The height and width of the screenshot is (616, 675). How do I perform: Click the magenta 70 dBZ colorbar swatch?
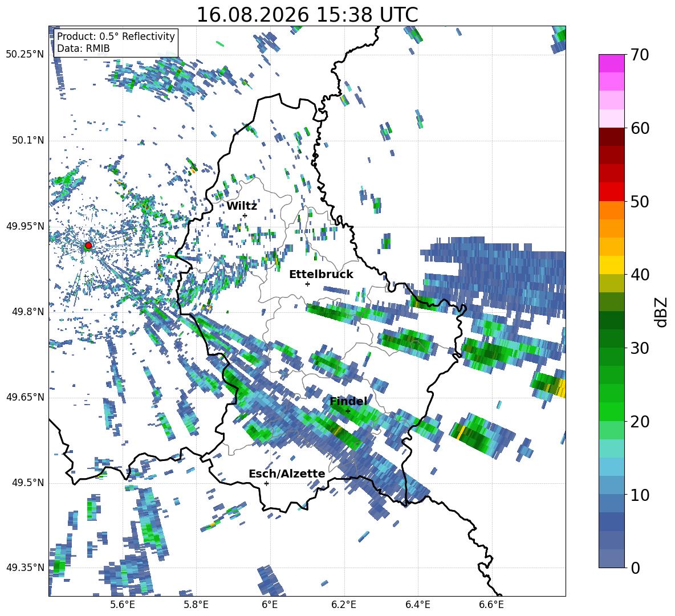[x=611, y=63]
